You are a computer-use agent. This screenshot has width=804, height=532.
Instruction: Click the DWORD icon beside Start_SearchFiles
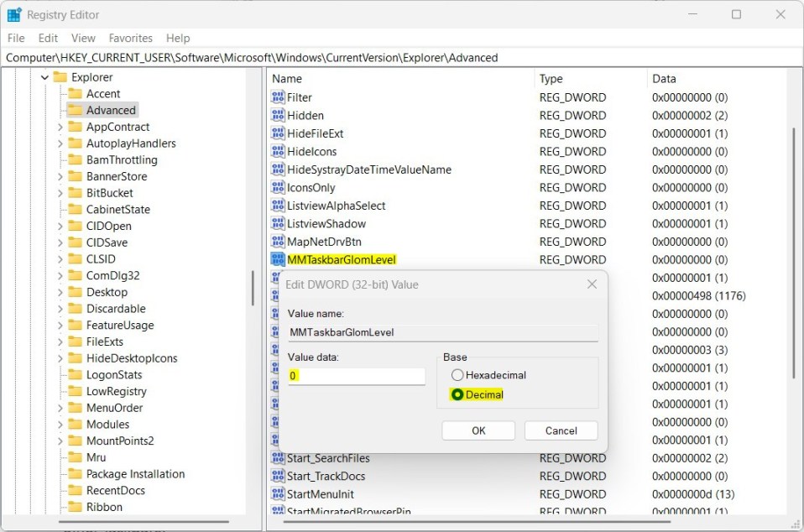(278, 457)
